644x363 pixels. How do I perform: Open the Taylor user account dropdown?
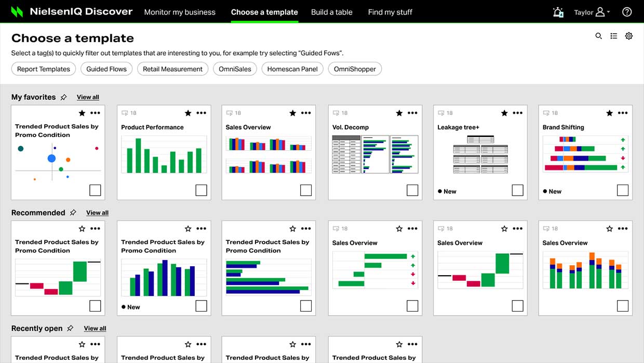(x=592, y=12)
